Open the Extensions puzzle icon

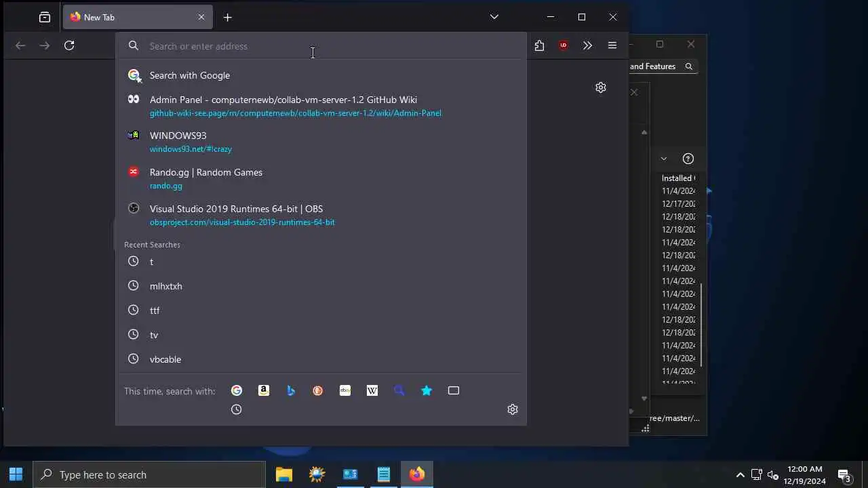click(x=539, y=45)
